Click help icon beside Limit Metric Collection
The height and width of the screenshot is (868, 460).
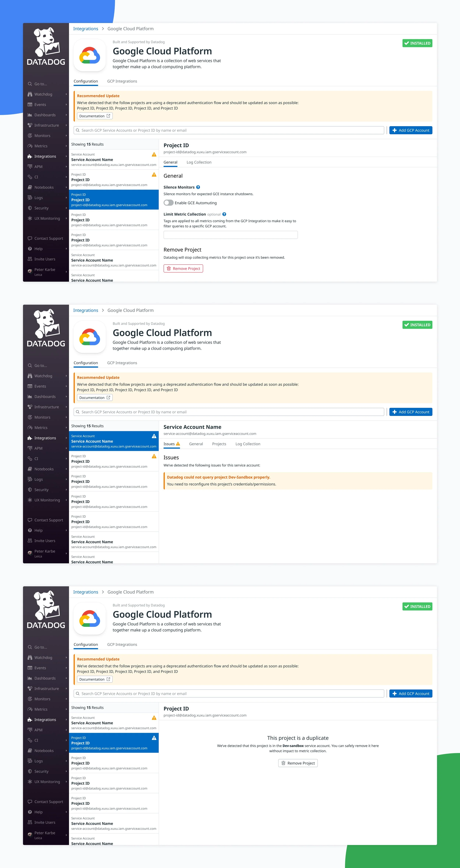click(224, 214)
